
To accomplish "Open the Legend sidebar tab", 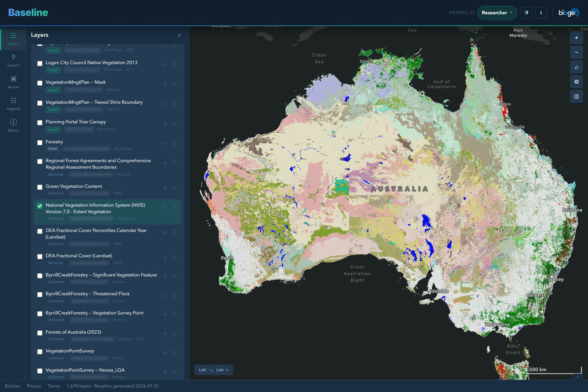I will click(13, 104).
